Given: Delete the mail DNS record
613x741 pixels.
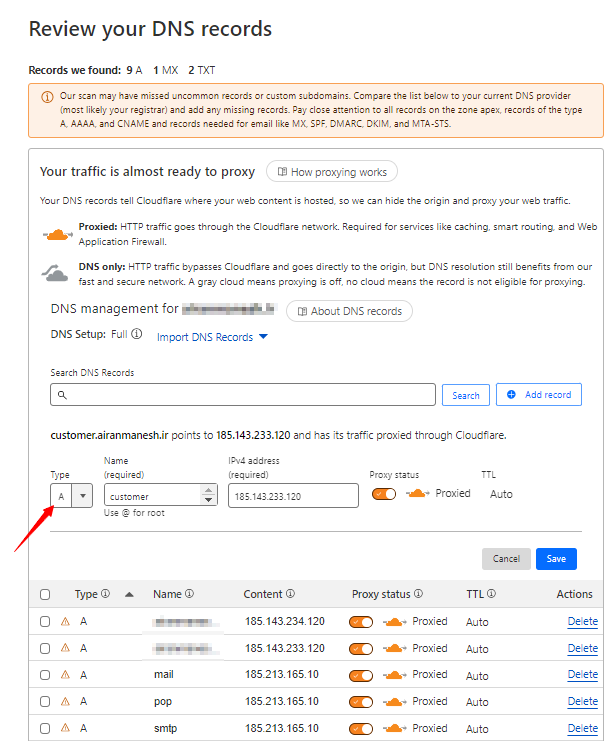Looking at the screenshot, I should click(x=582, y=675).
